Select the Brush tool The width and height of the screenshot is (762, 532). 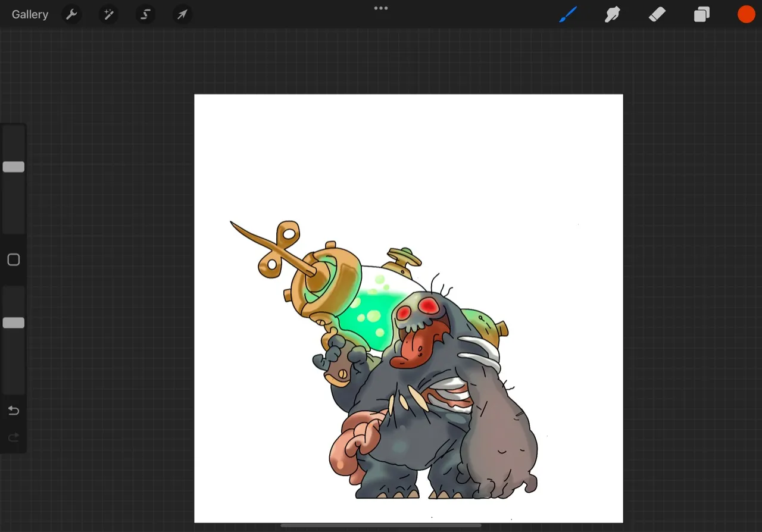click(568, 14)
